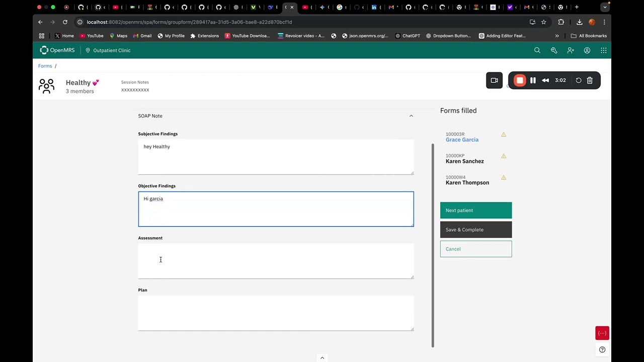Open the YouTube bookmark
644x362 pixels.
coord(92,36)
